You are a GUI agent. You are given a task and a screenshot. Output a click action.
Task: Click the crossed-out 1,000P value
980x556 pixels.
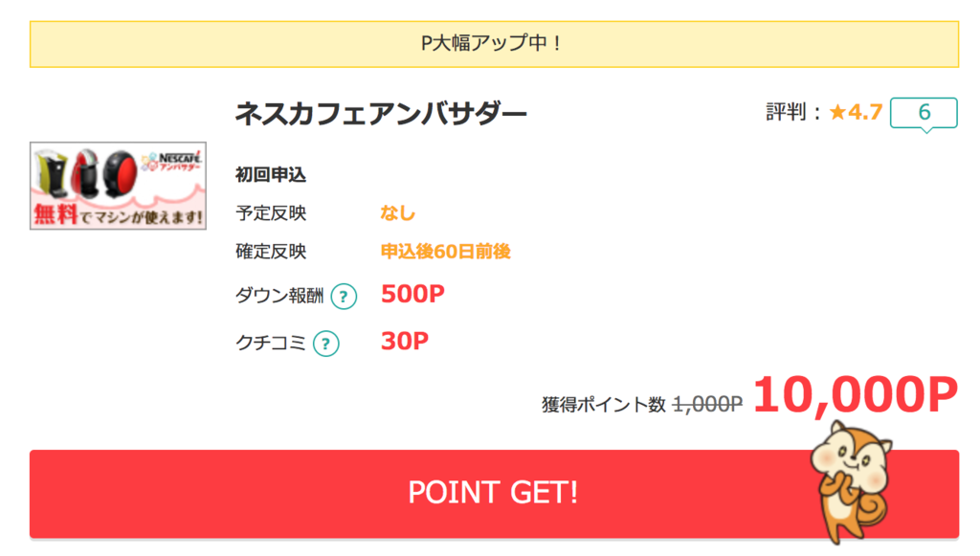707,405
